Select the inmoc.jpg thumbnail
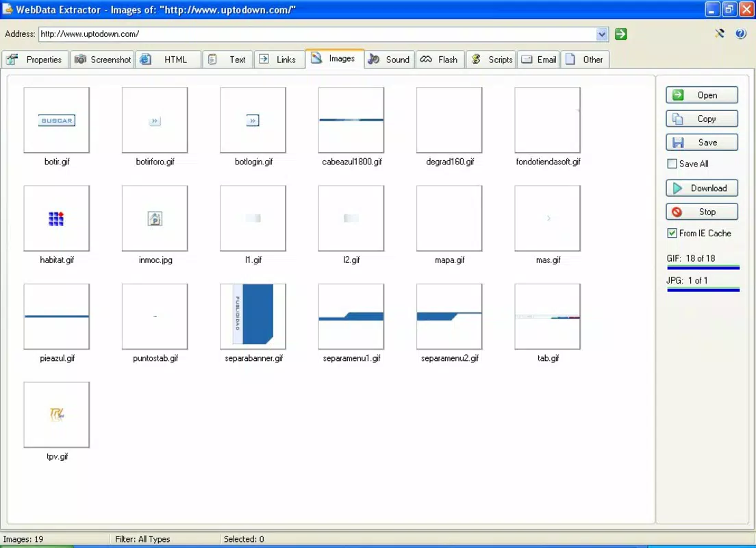 (x=155, y=219)
